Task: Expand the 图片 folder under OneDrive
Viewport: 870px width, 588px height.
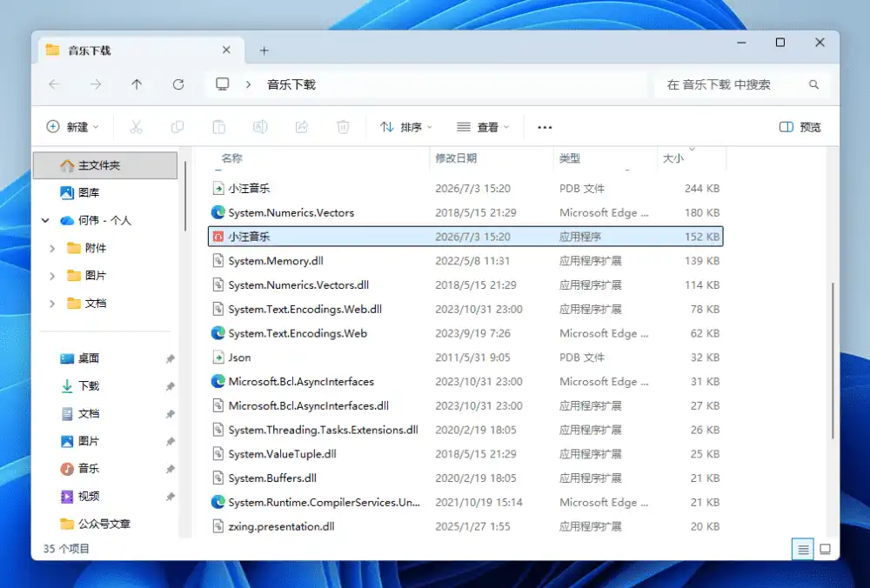Action: (x=52, y=276)
